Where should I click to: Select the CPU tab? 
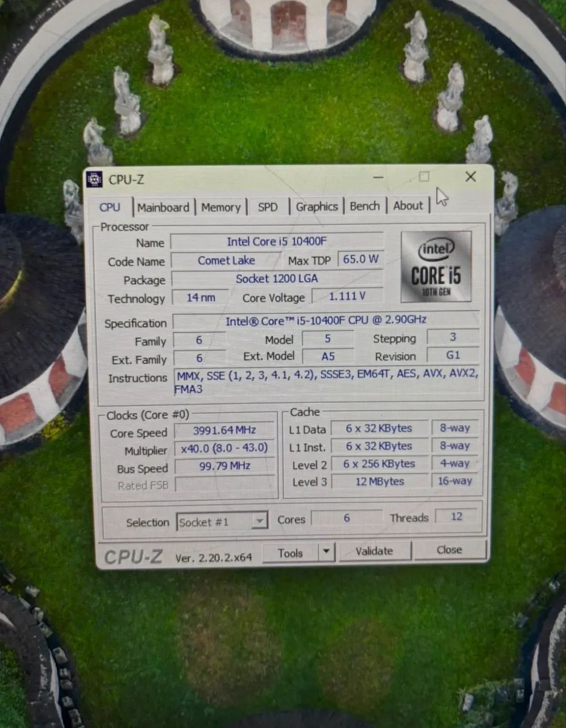click(110, 208)
